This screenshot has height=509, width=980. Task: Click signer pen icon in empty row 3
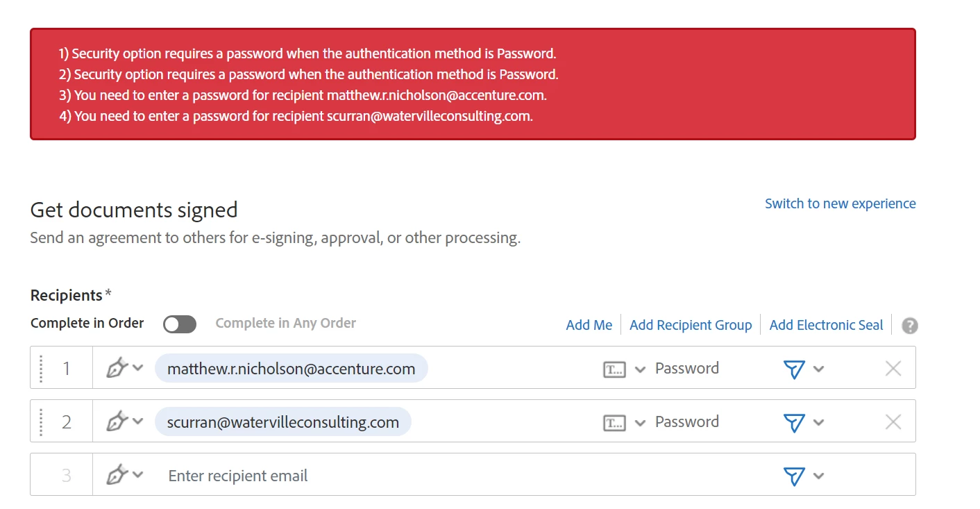[117, 475]
